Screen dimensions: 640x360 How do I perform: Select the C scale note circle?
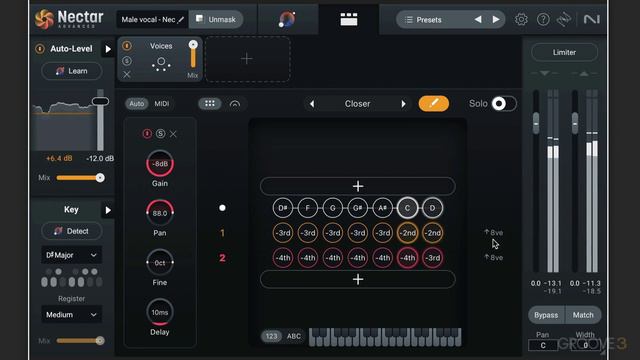pyautogui.click(x=407, y=208)
